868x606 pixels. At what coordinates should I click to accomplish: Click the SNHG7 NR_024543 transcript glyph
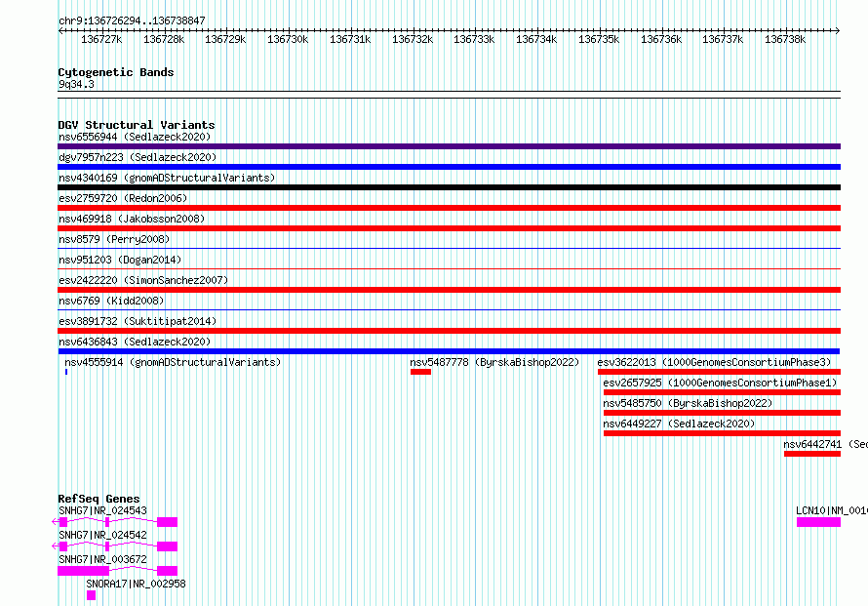(x=114, y=522)
